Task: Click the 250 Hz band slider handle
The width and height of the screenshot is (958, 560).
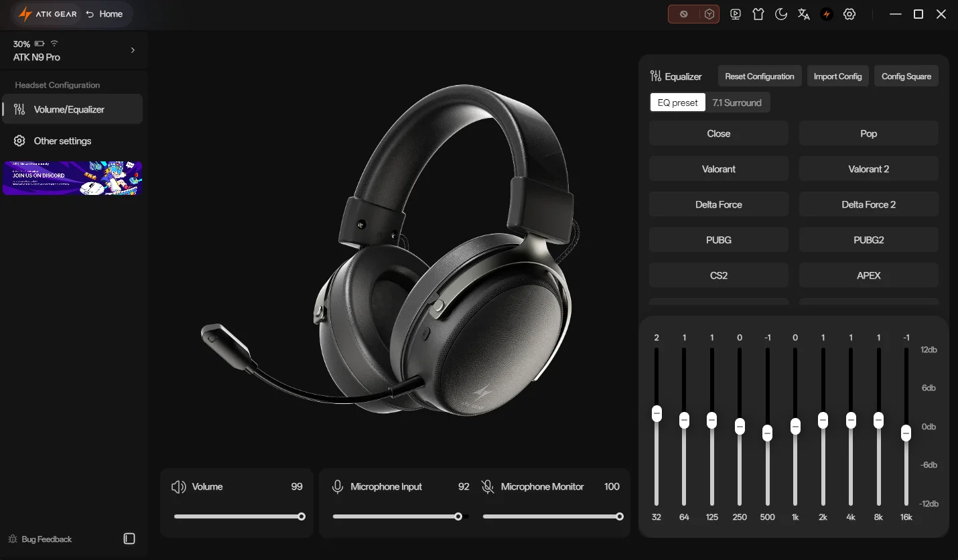Action: click(740, 426)
